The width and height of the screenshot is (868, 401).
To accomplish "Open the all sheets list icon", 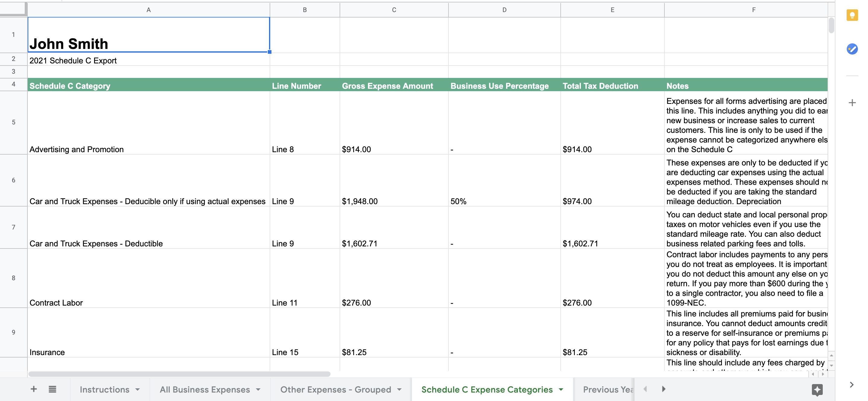I will 52,389.
